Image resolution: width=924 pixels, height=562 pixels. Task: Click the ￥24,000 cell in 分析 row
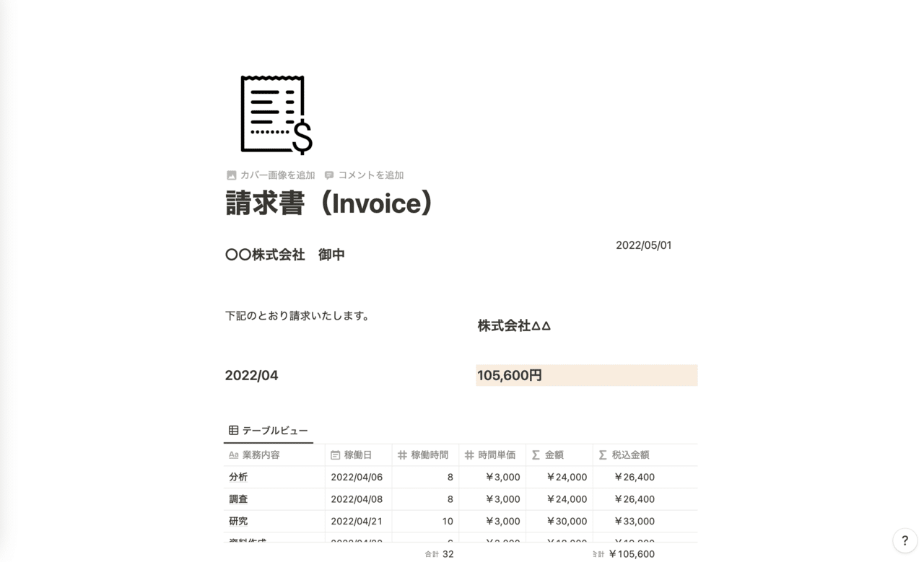559,477
